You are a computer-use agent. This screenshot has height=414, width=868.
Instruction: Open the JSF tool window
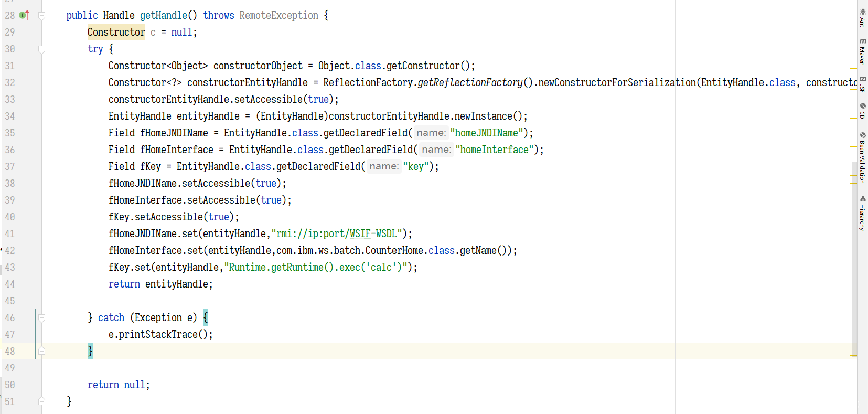coord(862,84)
